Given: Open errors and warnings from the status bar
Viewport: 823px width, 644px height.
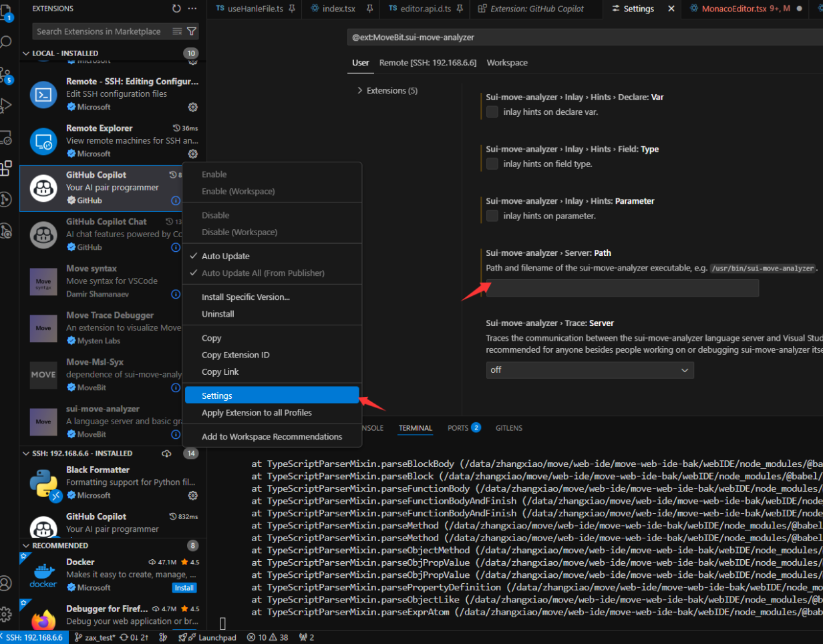Looking at the screenshot, I should [268, 637].
